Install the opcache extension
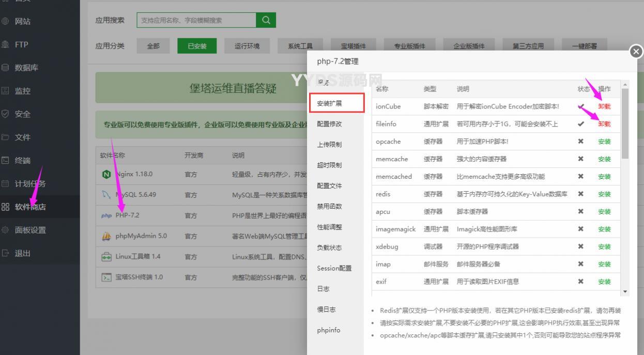Screen dimensions: 644x355 pyautogui.click(x=604, y=142)
